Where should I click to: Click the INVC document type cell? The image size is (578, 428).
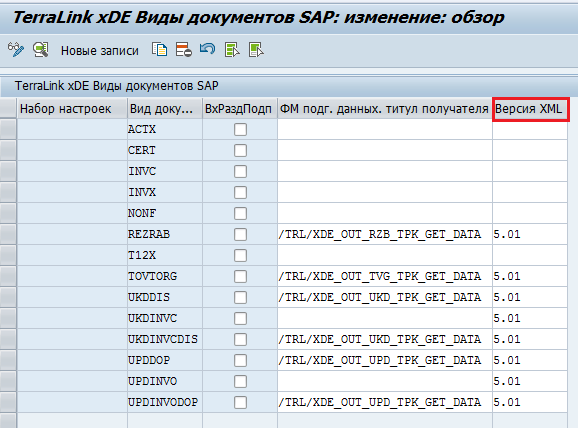[x=165, y=171]
